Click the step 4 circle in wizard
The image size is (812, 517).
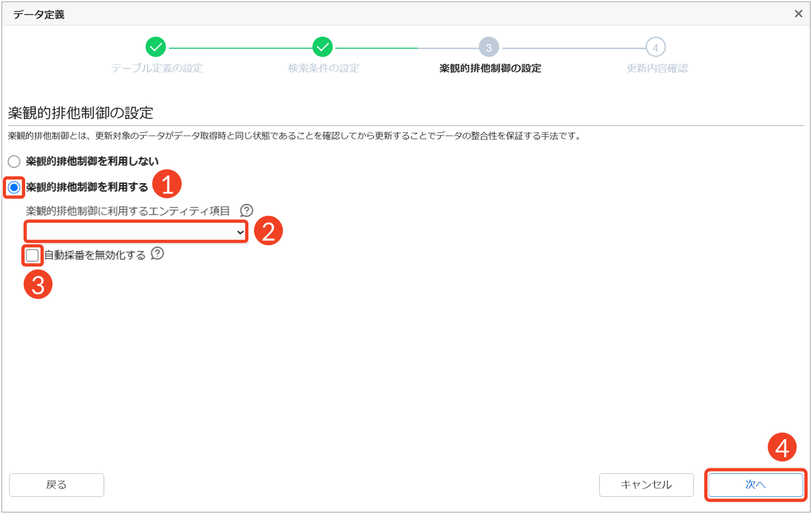[x=655, y=48]
